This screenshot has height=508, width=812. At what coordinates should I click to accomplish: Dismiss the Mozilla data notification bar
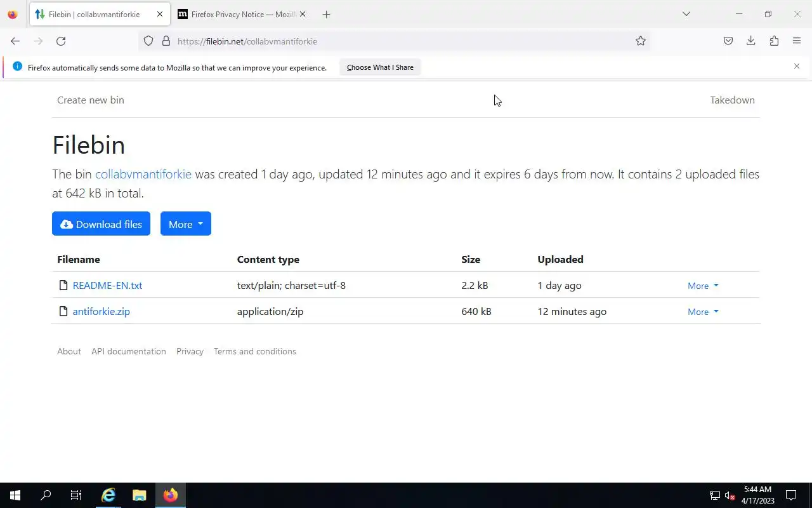797,66
